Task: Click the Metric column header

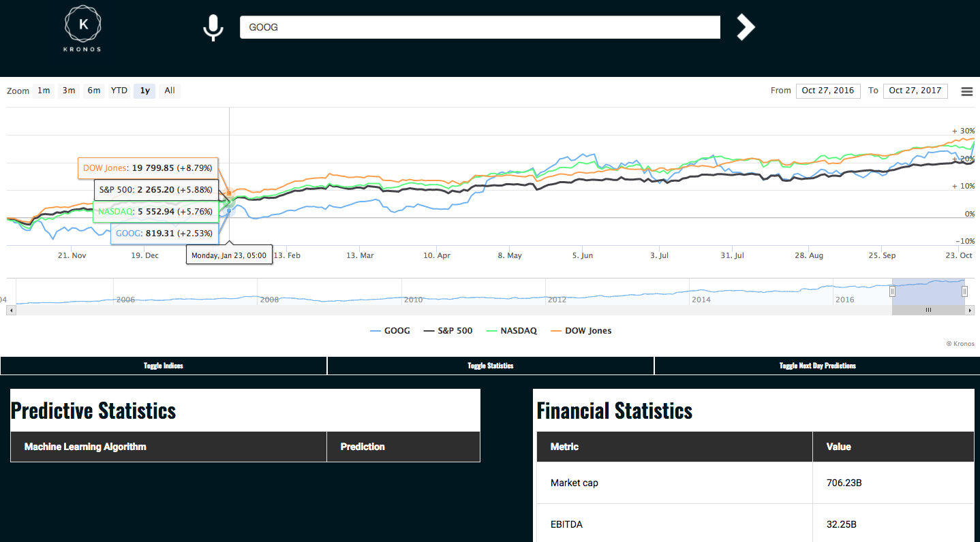Action: 675,447
